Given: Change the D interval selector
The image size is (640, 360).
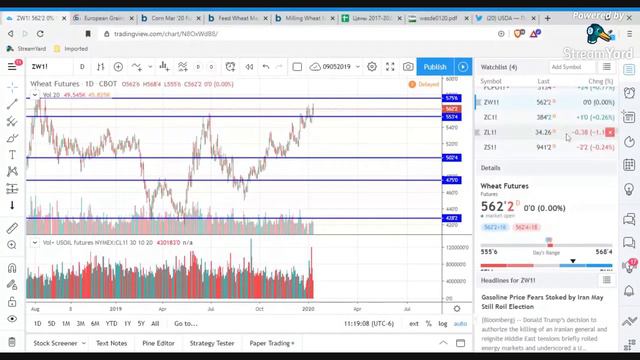Looking at the screenshot, I should (82, 67).
